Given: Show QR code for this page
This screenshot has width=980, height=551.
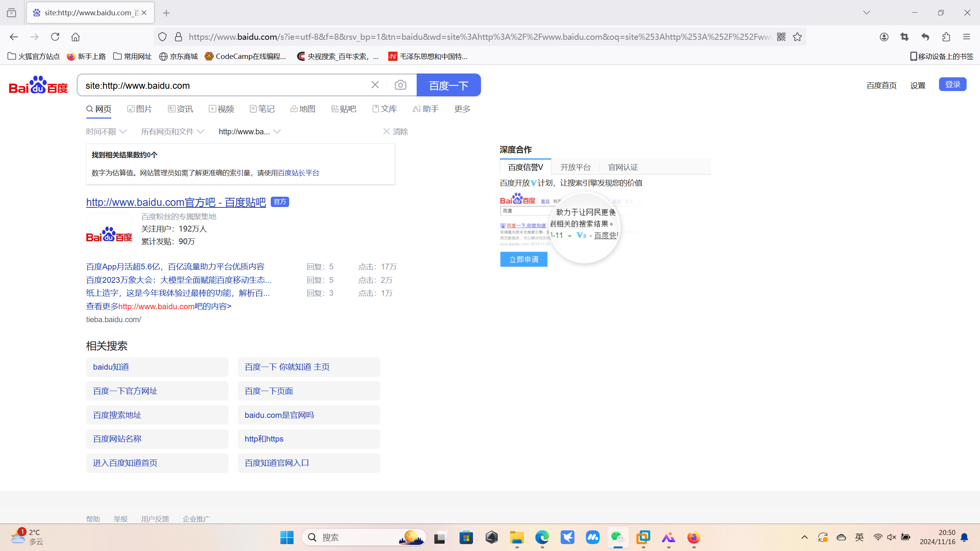Looking at the screenshot, I should click(x=781, y=37).
